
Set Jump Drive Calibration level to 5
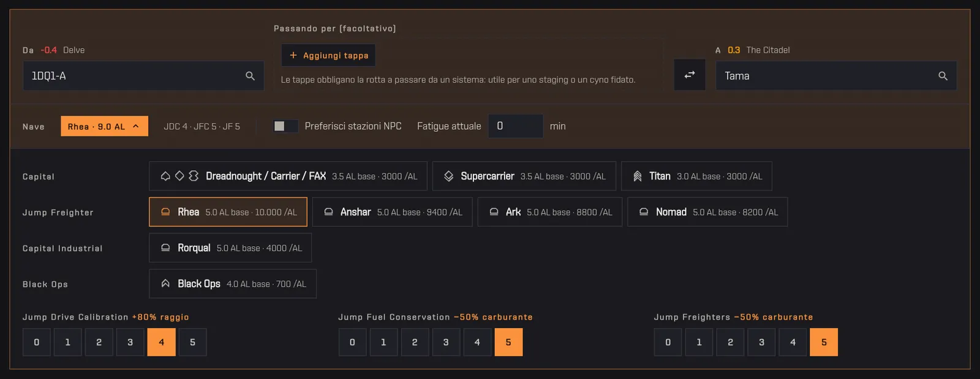pos(192,342)
